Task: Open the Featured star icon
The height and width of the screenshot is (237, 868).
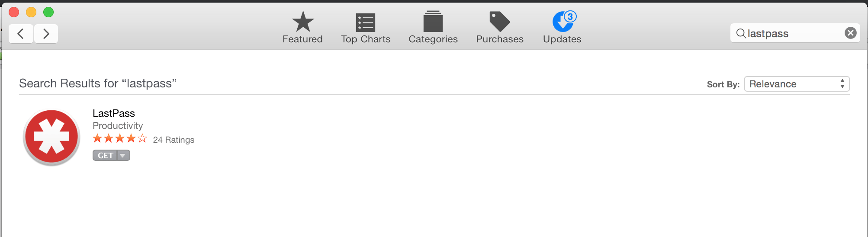Action: (303, 22)
